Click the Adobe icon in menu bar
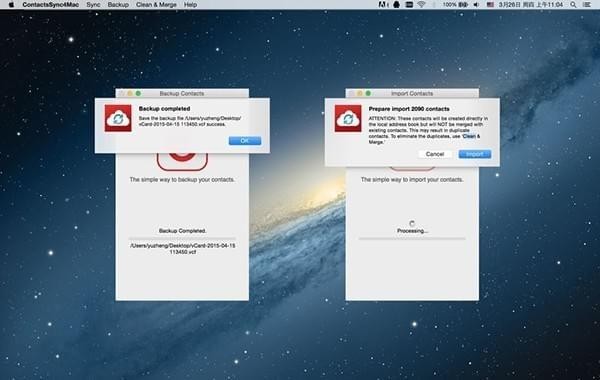 pos(382,5)
